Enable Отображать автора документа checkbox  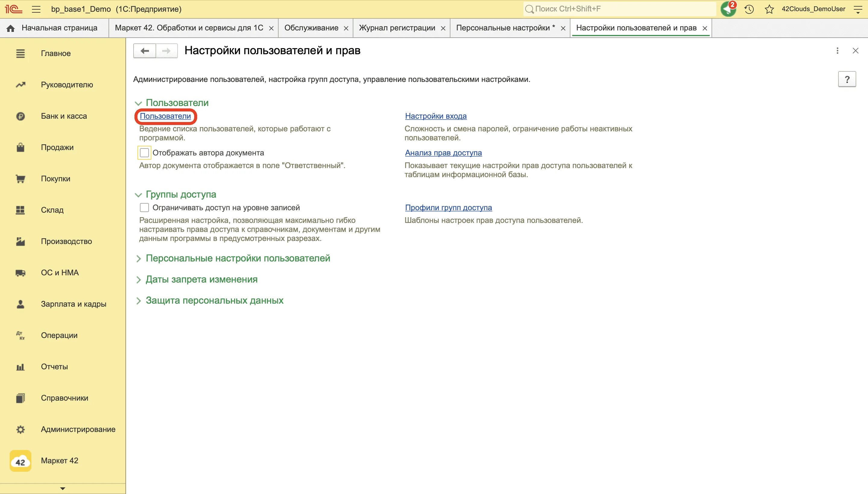click(144, 153)
